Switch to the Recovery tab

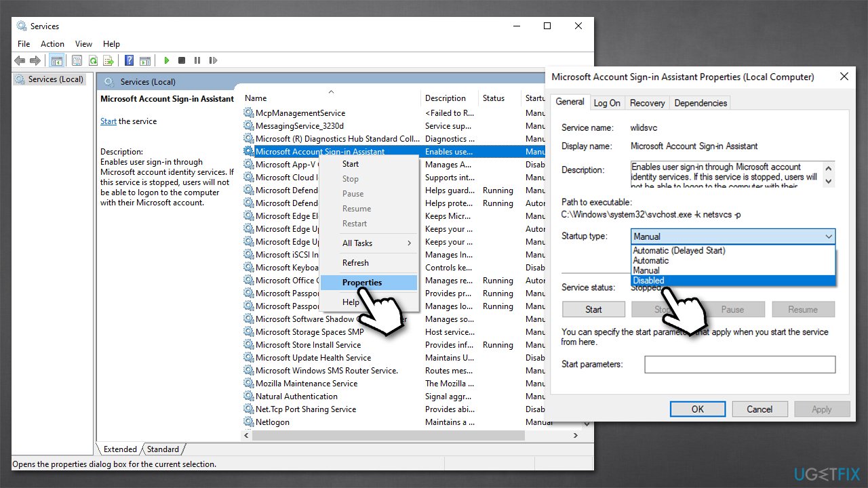pyautogui.click(x=647, y=102)
